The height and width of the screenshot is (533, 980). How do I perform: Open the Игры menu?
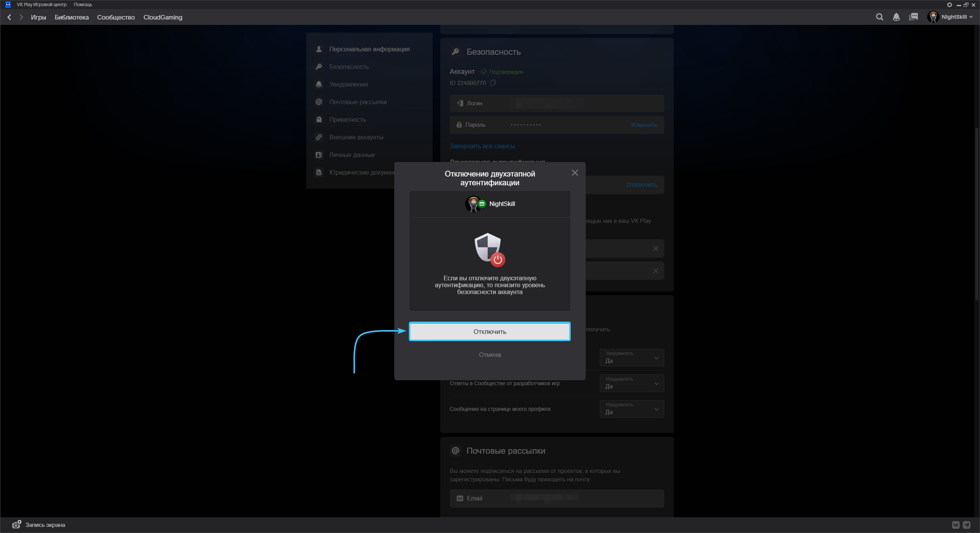pos(38,17)
